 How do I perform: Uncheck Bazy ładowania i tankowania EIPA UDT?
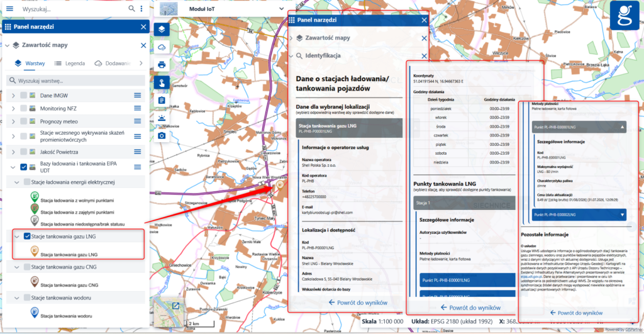pos(23,167)
